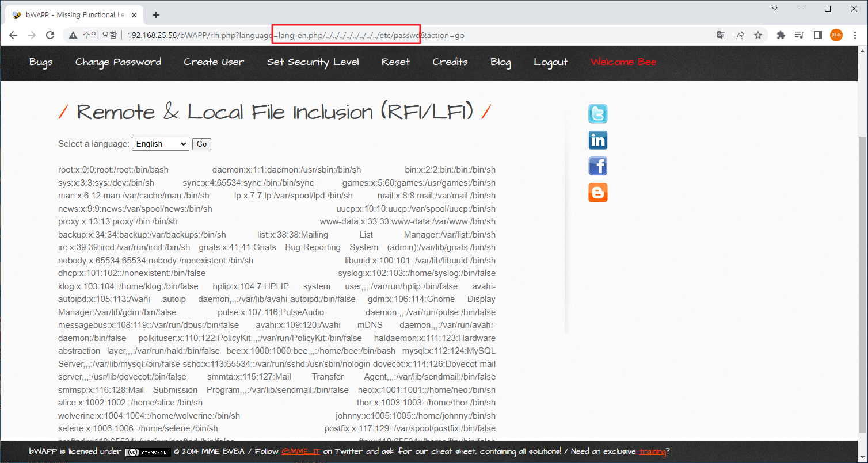Open the Twitter social icon

point(598,114)
